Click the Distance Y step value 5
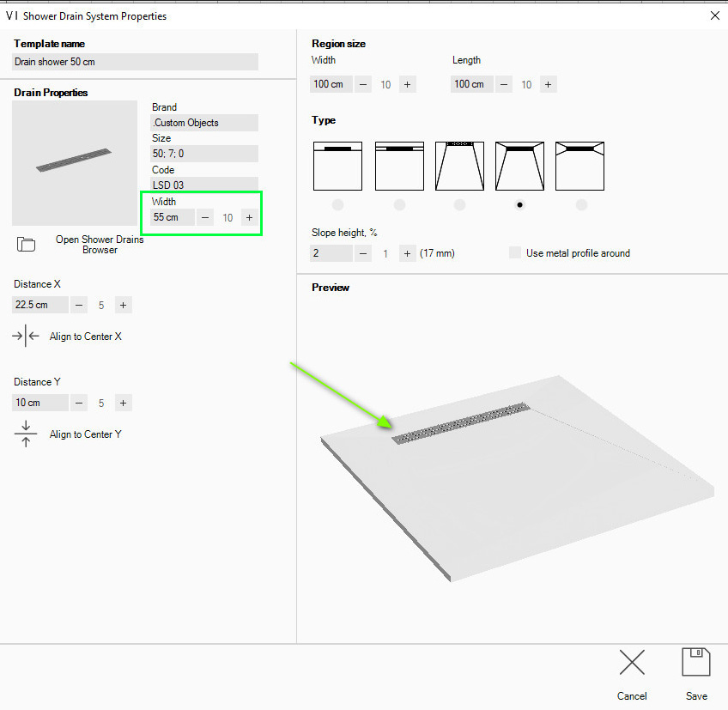 101,404
